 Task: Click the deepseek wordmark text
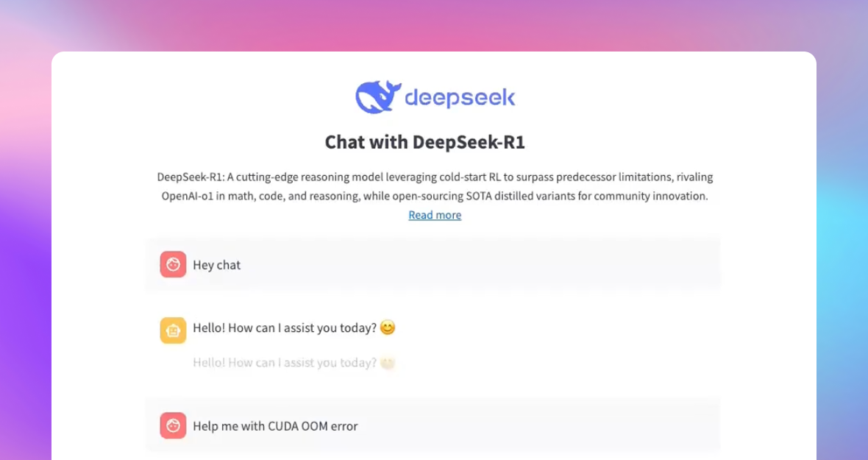tap(460, 98)
